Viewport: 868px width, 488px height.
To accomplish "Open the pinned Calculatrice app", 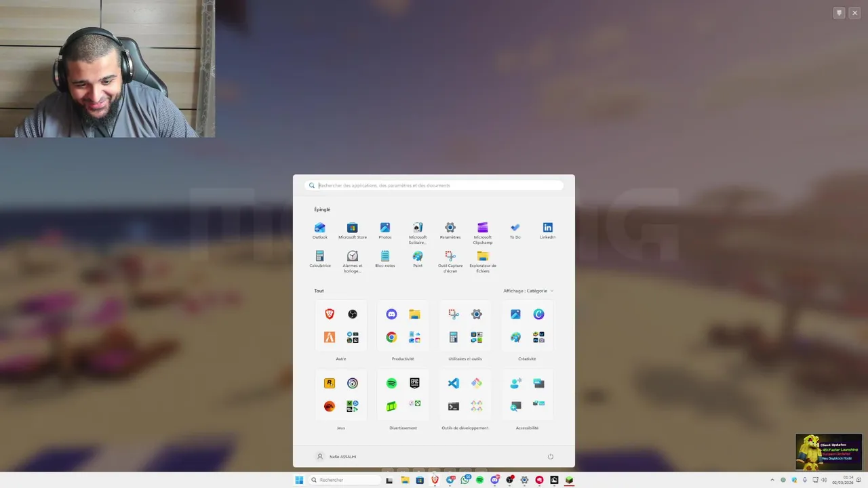I will click(319, 259).
